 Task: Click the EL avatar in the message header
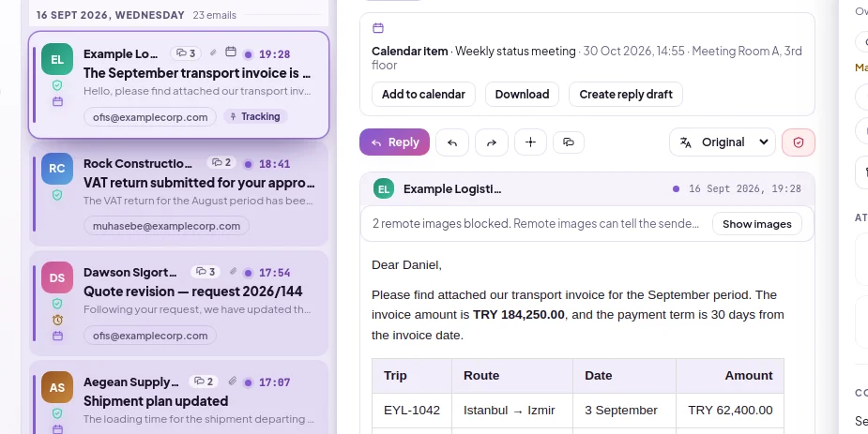click(x=384, y=189)
